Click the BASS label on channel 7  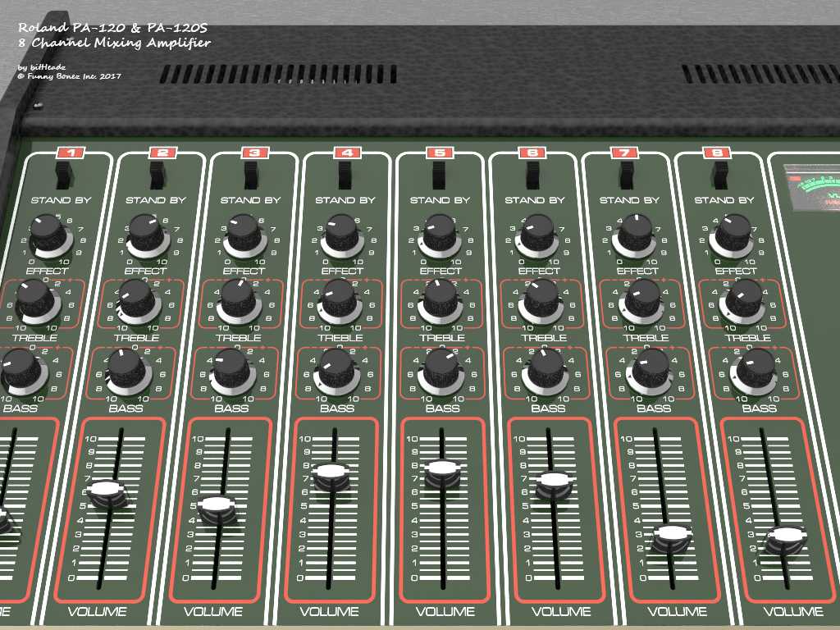(654, 409)
